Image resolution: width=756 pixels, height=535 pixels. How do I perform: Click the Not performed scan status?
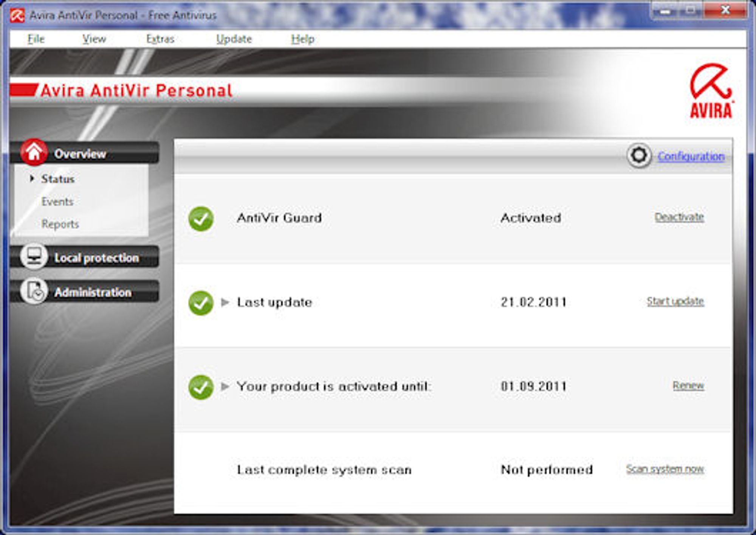coord(547,470)
